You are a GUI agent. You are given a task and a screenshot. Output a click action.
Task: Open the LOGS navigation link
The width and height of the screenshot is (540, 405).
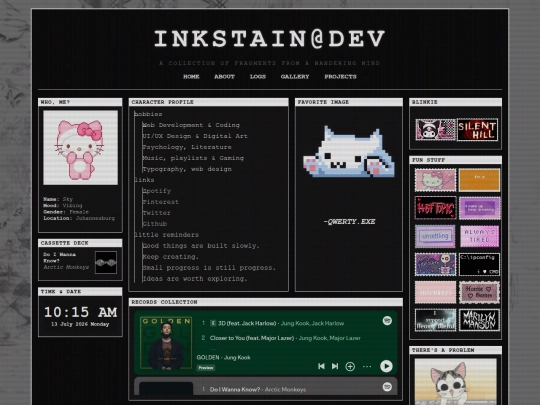coord(258,76)
